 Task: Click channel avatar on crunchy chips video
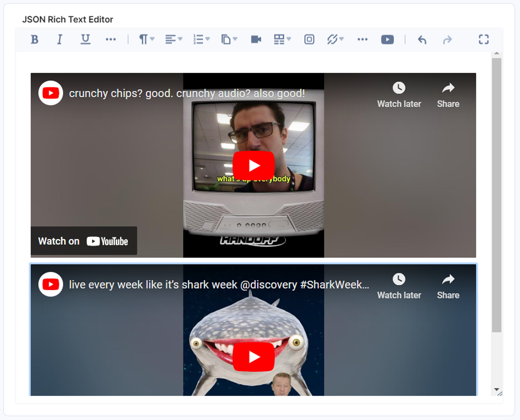[x=51, y=93]
